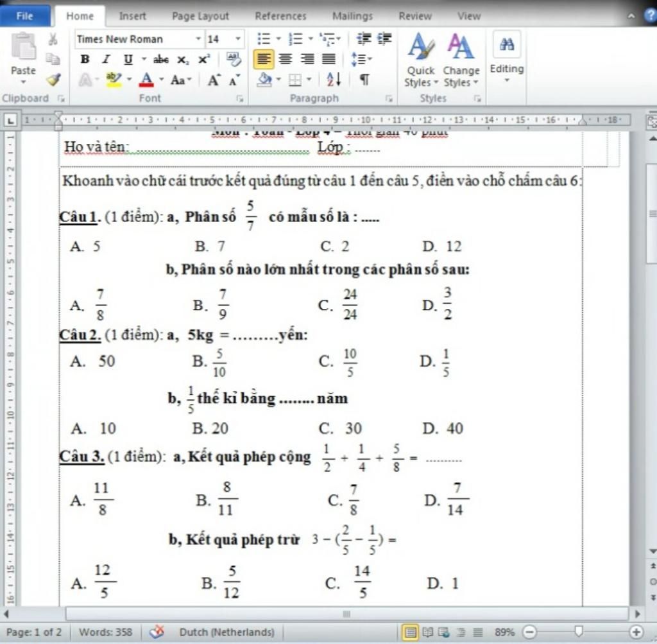Open Text Effects button
The width and height of the screenshot is (657, 644).
85,79
